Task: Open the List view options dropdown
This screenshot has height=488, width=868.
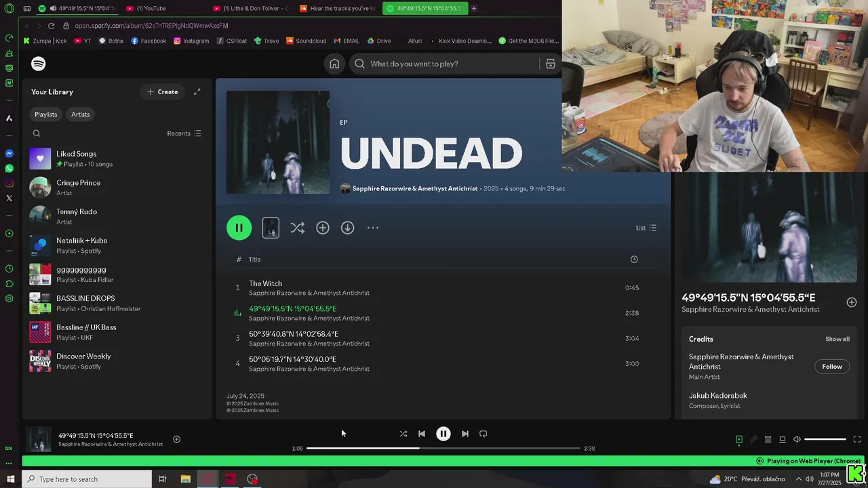Action: tap(646, 228)
